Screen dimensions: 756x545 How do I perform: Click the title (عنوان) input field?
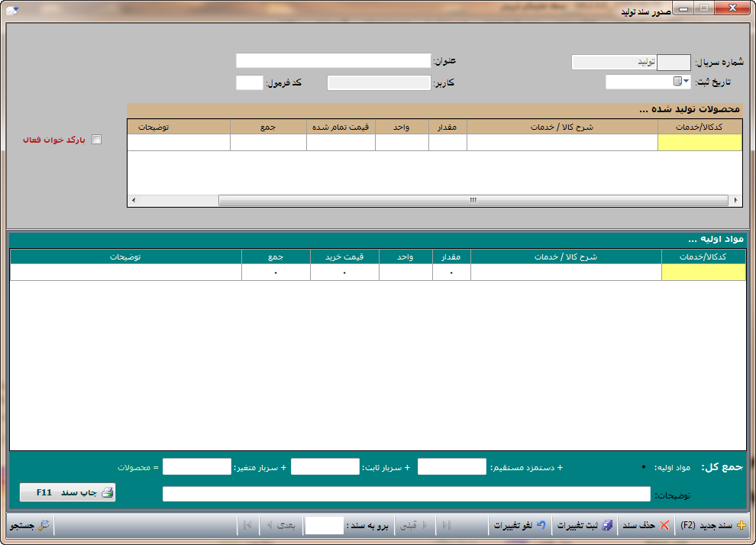(333, 60)
